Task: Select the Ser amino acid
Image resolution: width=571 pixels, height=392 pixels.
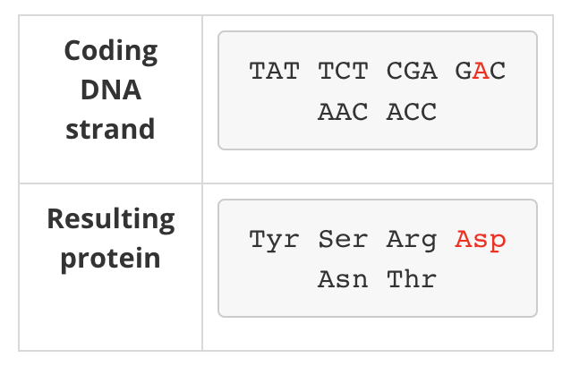Action: 343,240
